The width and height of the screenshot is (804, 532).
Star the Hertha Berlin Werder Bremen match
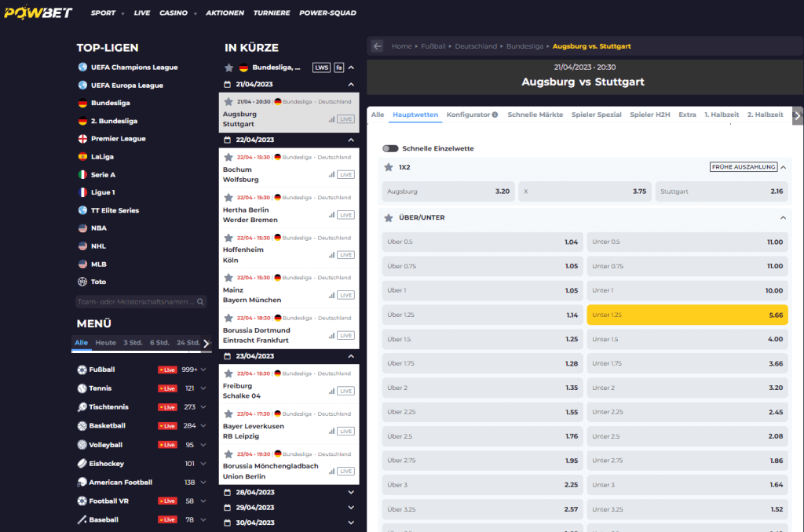228,197
